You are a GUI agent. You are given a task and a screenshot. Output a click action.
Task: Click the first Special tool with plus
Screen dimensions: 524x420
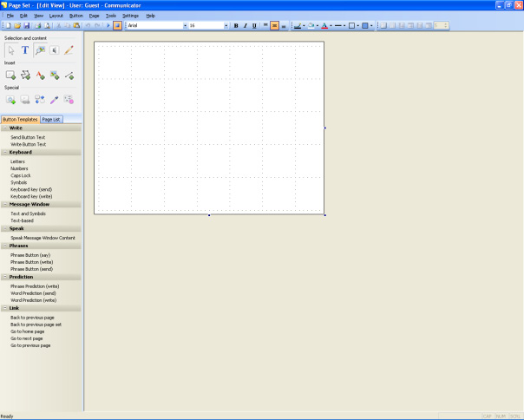[x=10, y=100]
